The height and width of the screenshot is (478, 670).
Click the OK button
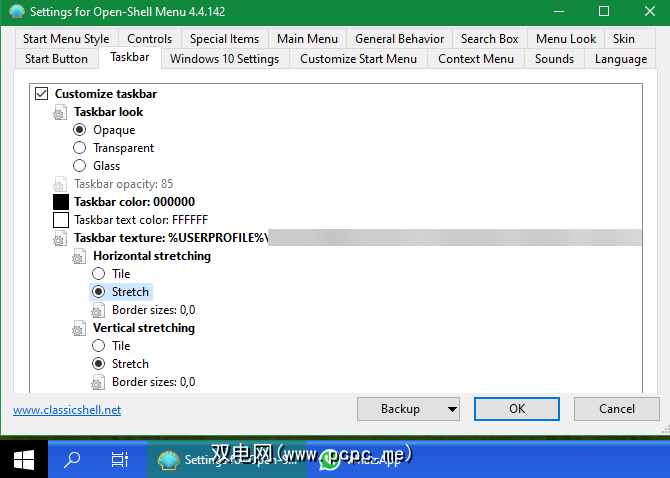(x=517, y=409)
